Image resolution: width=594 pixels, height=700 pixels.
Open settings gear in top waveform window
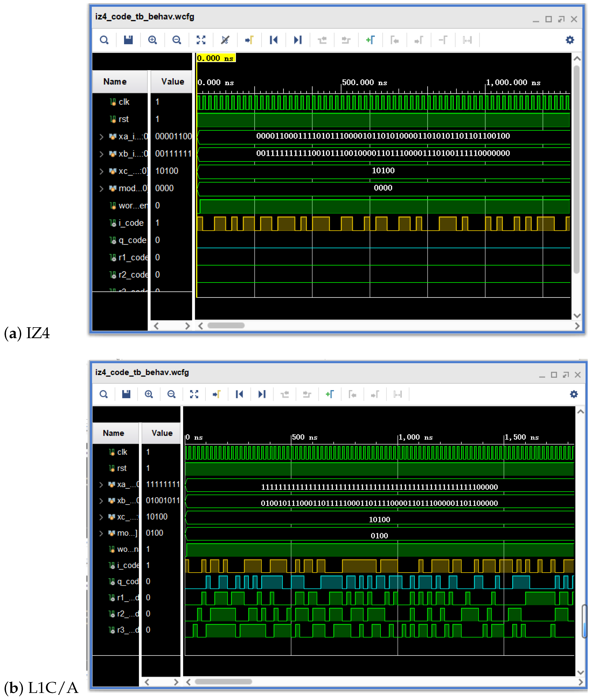(570, 40)
